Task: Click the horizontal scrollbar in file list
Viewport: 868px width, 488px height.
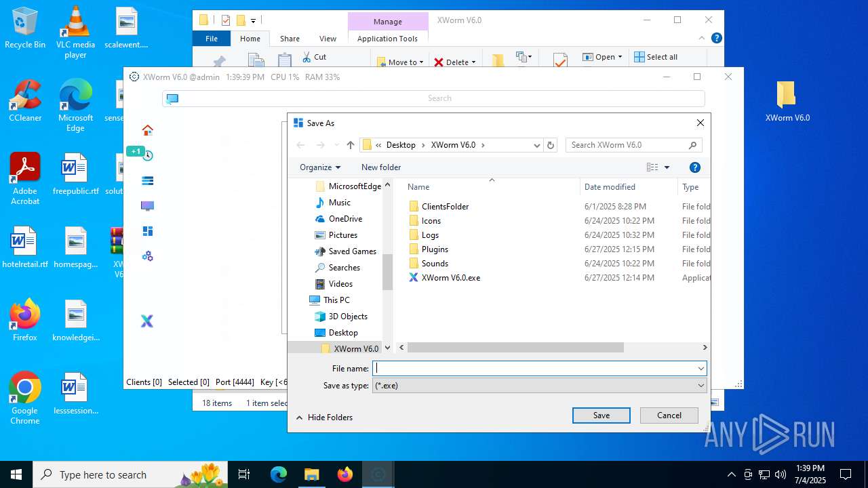Action: click(x=515, y=348)
